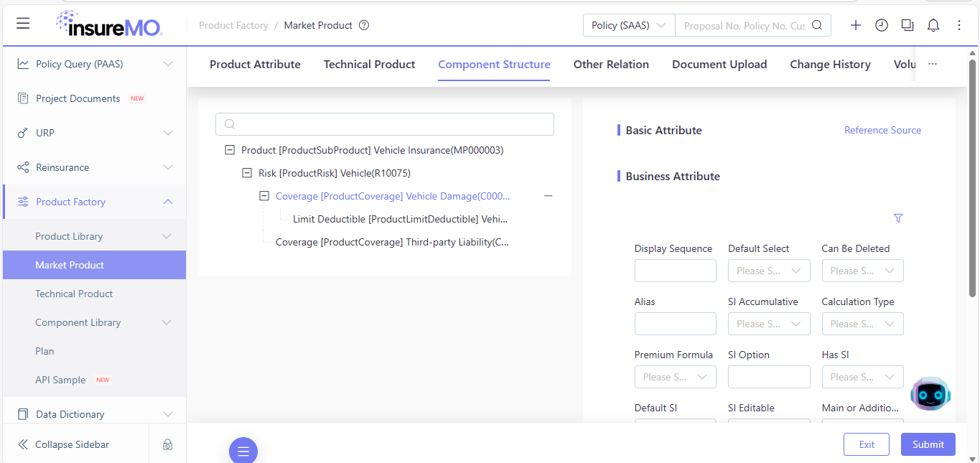Image resolution: width=980 pixels, height=463 pixels.
Task: Click the Exit button
Action: point(867,444)
